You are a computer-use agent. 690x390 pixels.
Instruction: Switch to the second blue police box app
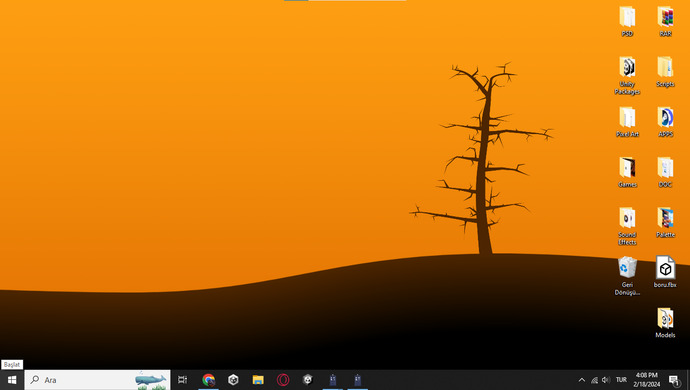coord(357,380)
